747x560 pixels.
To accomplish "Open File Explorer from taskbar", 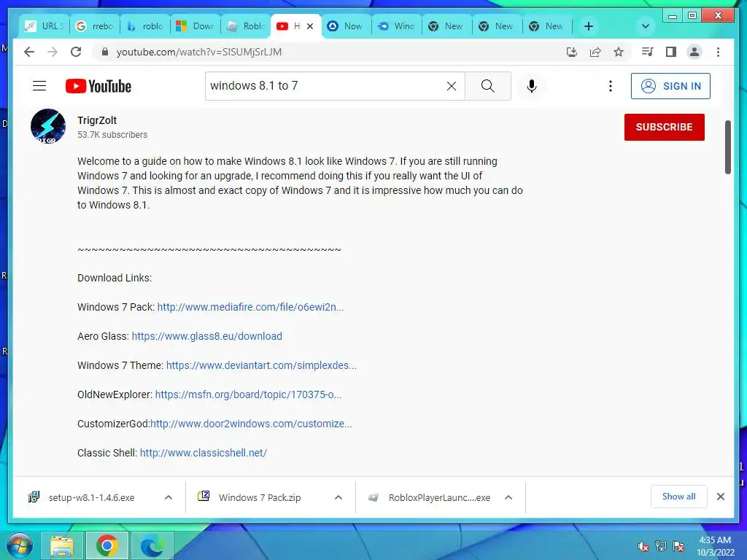I will pos(63,546).
